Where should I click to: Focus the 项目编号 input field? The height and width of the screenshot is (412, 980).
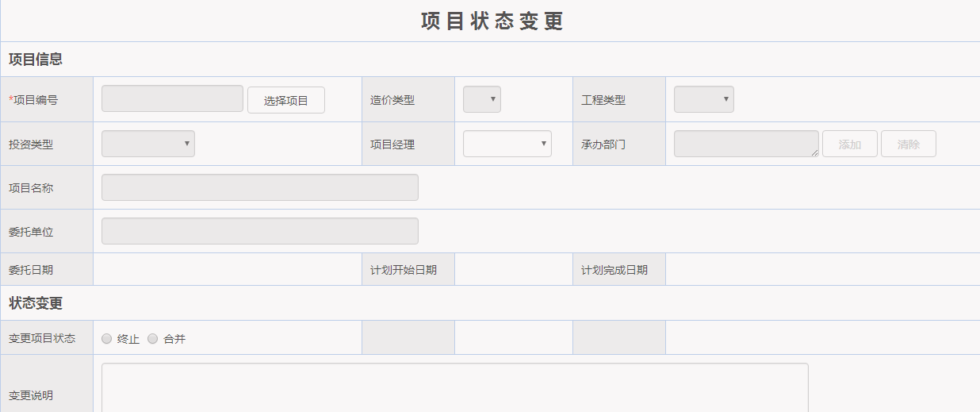tap(172, 98)
